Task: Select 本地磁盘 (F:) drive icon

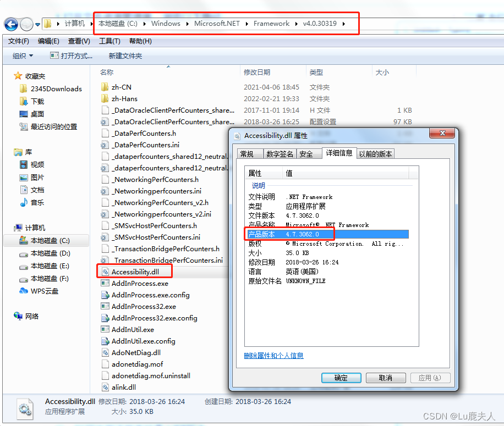Action: click(x=24, y=279)
